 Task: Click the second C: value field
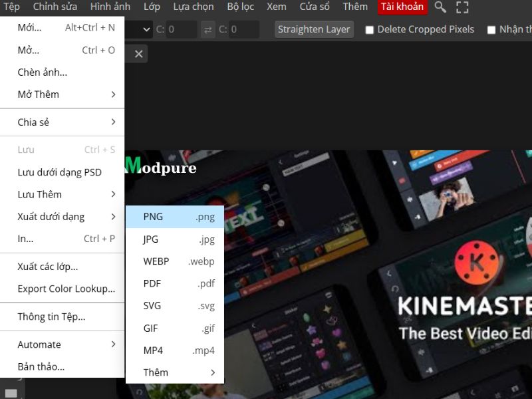point(244,29)
